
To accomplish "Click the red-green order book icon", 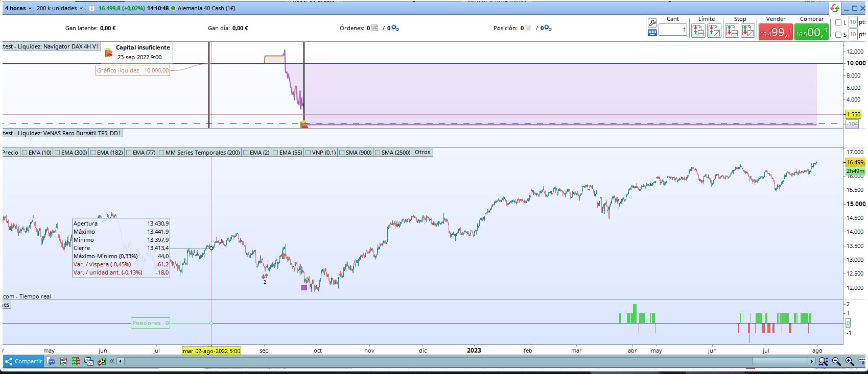I will pyautogui.click(x=76, y=361).
